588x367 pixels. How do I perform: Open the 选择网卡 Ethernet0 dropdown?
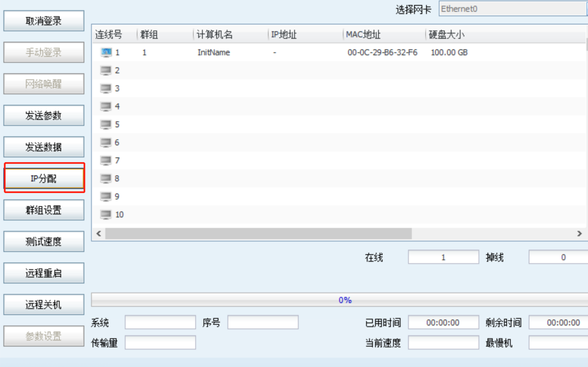513,9
